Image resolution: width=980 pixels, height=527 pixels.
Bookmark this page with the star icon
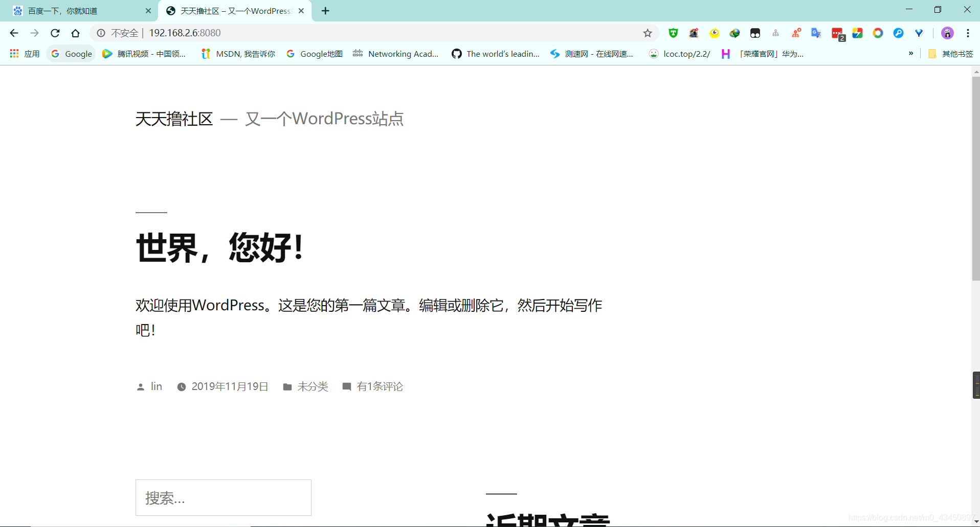pos(648,33)
